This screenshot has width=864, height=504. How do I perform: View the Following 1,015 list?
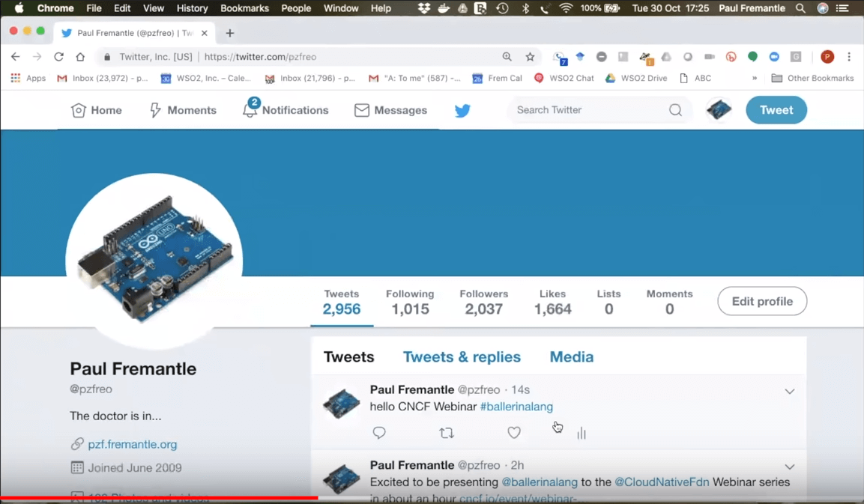point(410,303)
